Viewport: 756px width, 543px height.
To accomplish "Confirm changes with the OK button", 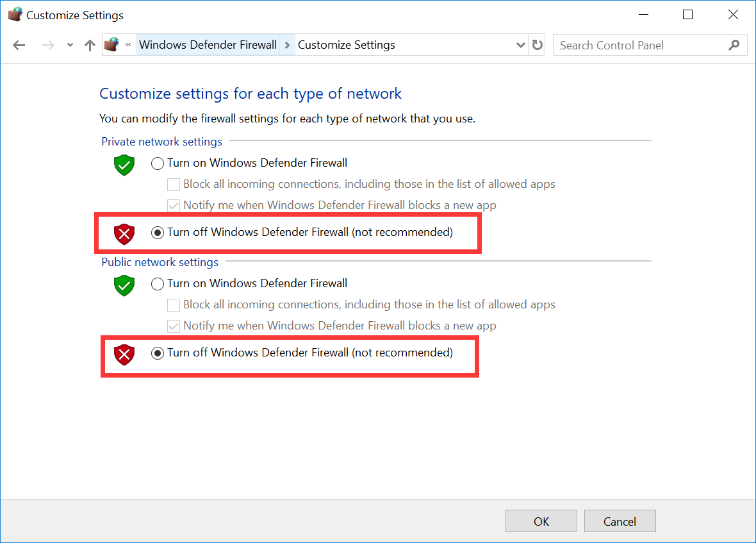I will pos(541,521).
